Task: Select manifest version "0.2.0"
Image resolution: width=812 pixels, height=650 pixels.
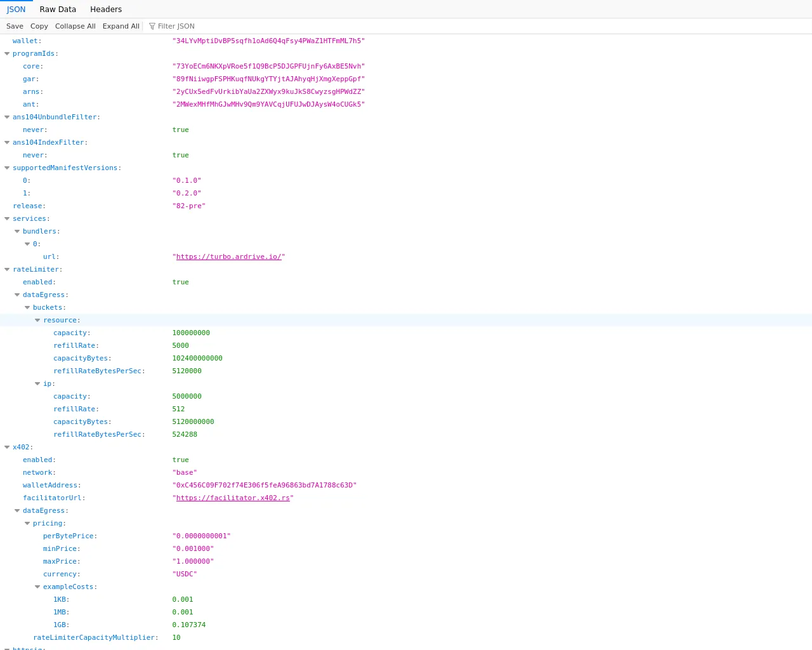Action: click(187, 193)
